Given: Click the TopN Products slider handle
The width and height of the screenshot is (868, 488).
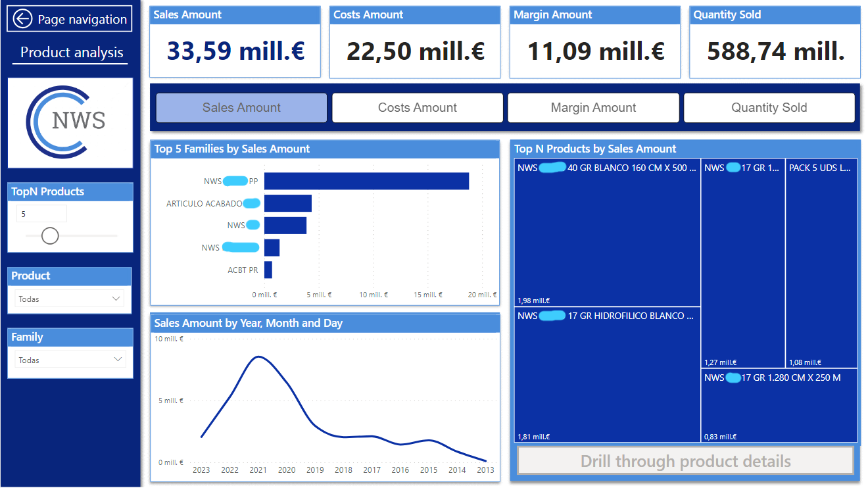Looking at the screenshot, I should tap(50, 235).
